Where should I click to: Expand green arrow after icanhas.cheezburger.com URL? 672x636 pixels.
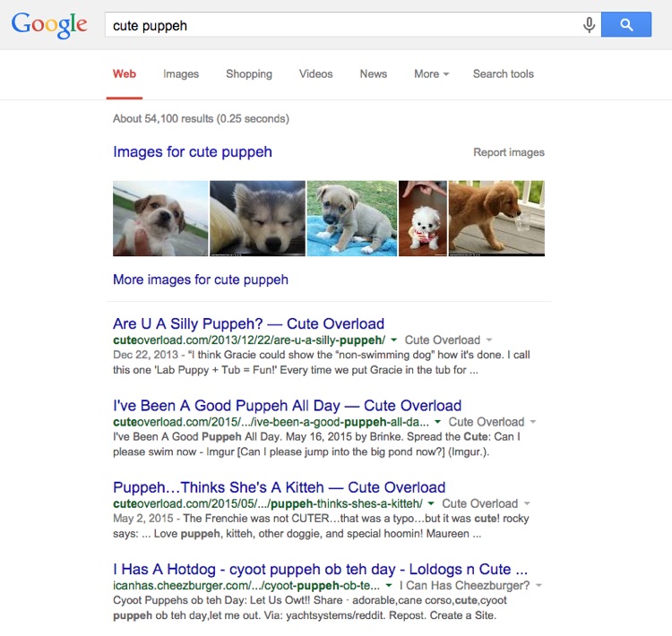[389, 586]
